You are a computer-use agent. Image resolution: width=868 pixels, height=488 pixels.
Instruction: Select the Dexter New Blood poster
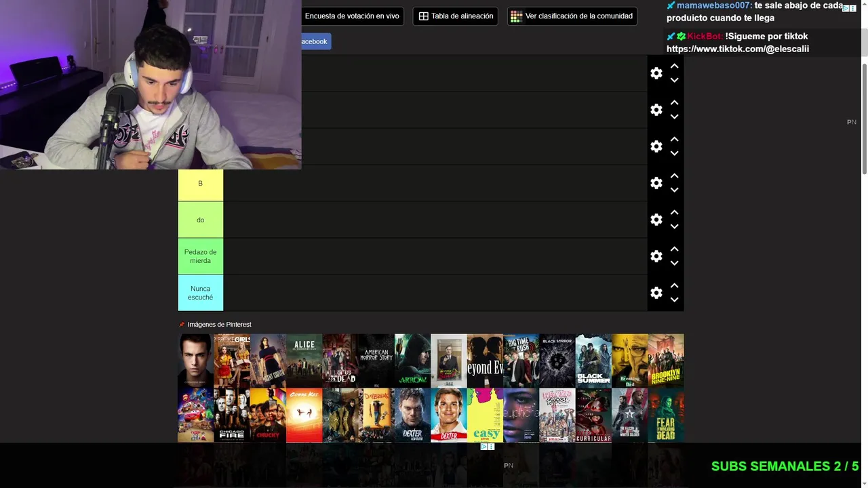(x=412, y=415)
